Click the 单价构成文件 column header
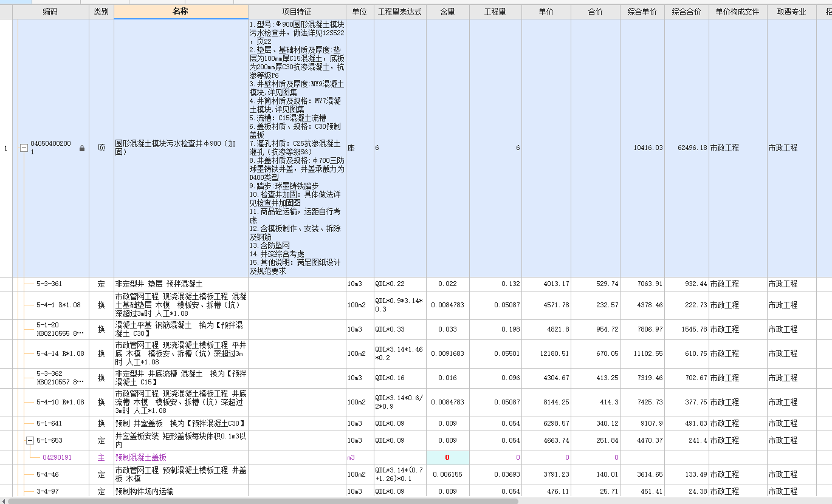The width and height of the screenshot is (832, 504). pyautogui.click(x=738, y=12)
